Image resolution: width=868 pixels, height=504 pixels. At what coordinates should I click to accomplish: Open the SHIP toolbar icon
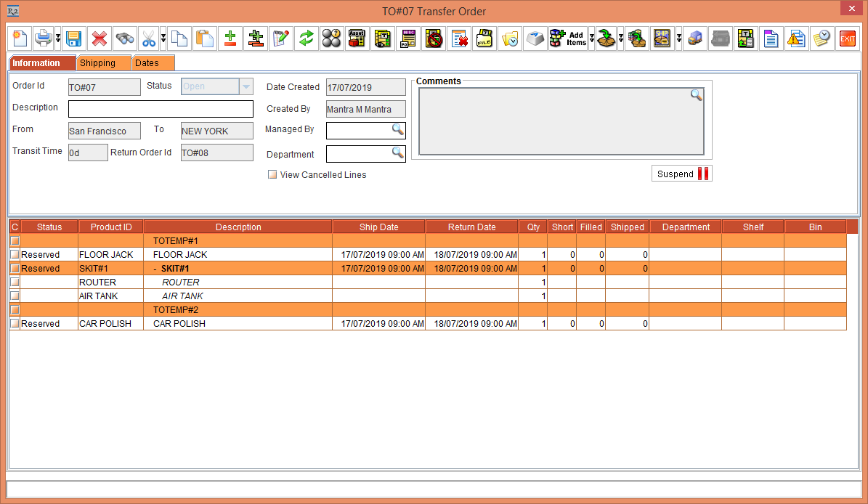pyautogui.click(x=663, y=38)
